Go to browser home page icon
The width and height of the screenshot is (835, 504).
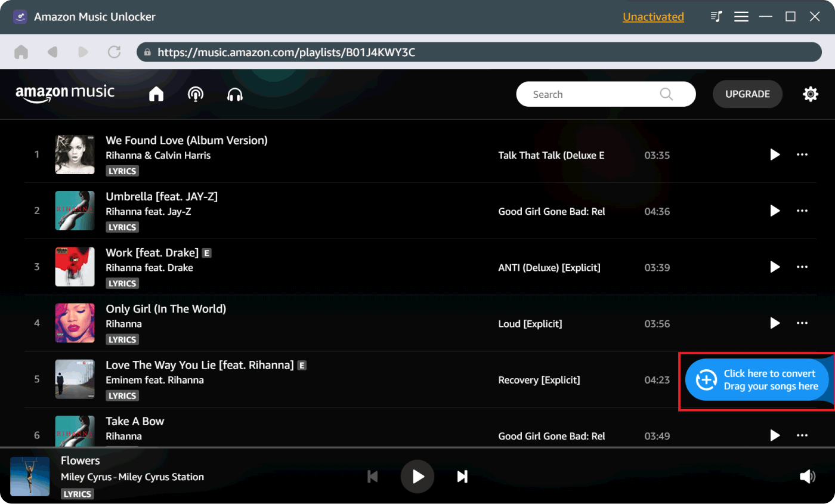coord(21,52)
